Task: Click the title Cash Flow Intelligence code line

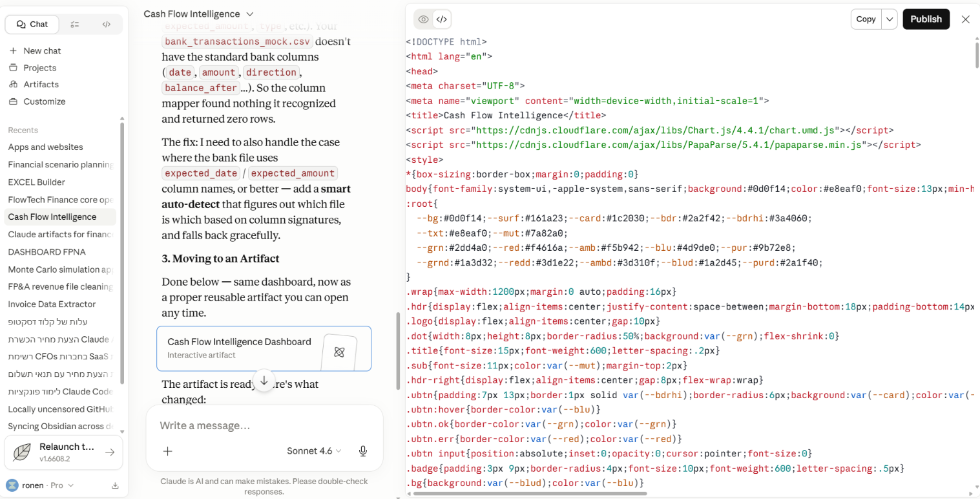Action: [x=506, y=116]
